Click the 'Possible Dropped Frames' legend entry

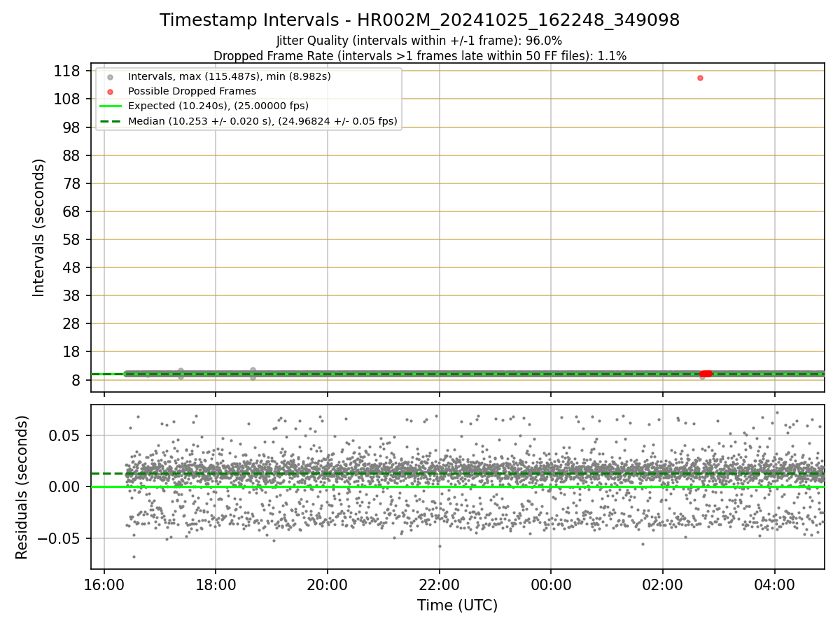[192, 91]
